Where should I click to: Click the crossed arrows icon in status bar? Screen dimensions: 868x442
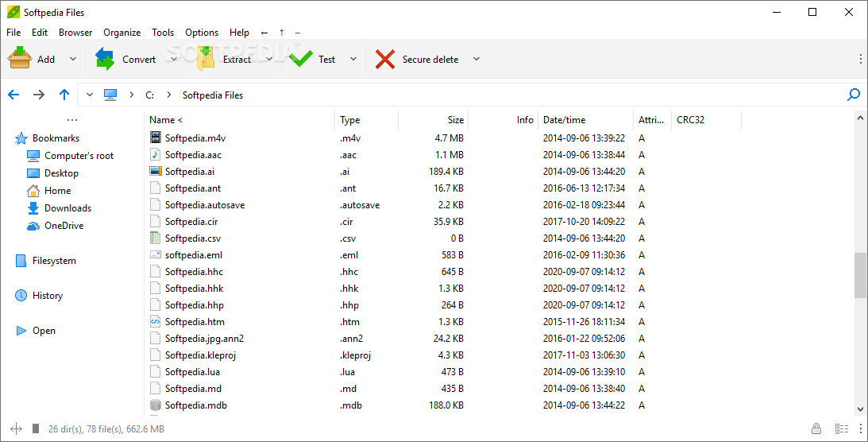click(x=16, y=428)
